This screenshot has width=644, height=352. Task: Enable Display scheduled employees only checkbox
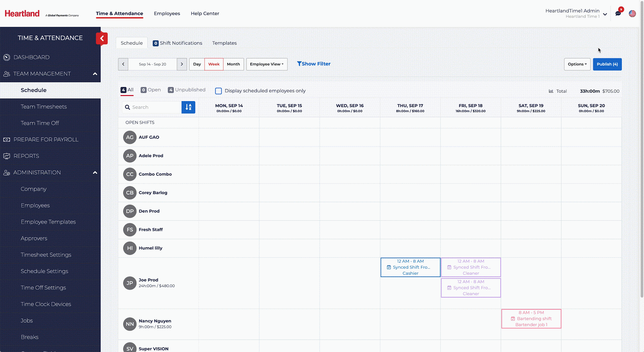tap(219, 91)
